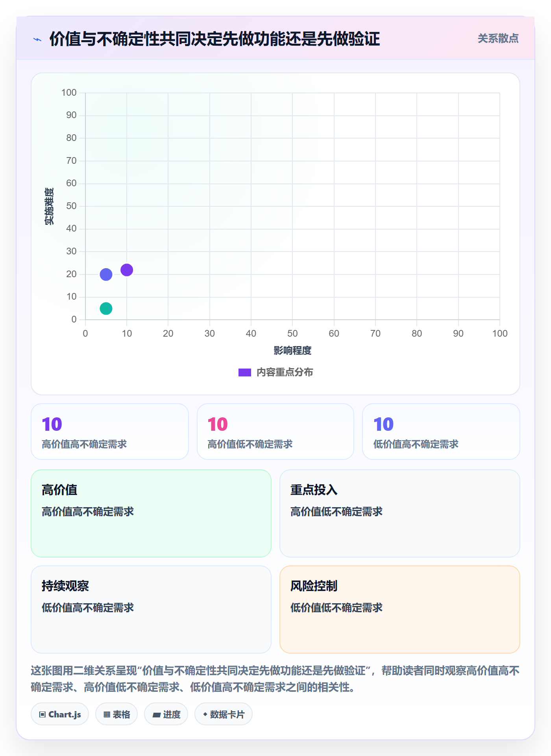551x756 pixels.
Task: Open the 高价值低不确定需求 stat card with the pink 10
Action: tap(275, 432)
